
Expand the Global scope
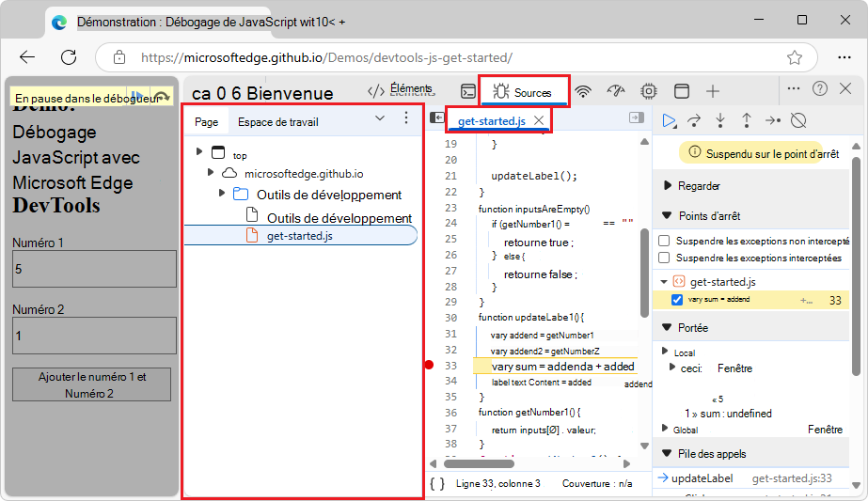click(666, 428)
